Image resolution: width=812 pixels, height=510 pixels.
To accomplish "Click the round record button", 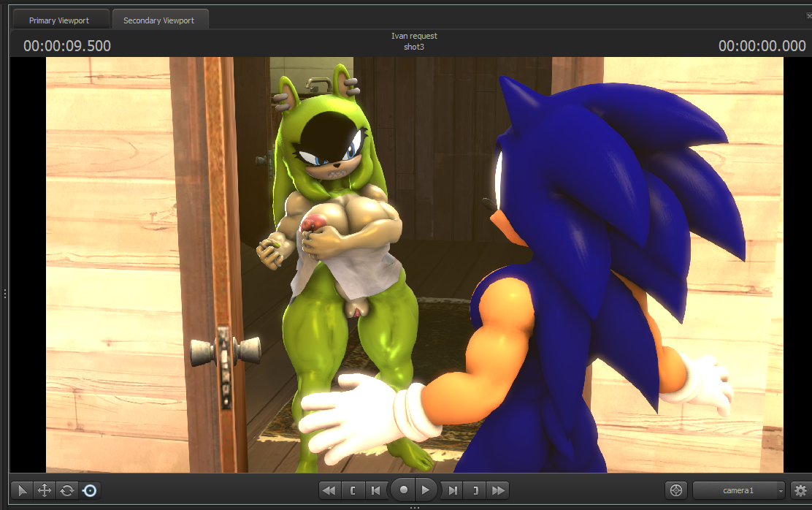I will (x=403, y=490).
